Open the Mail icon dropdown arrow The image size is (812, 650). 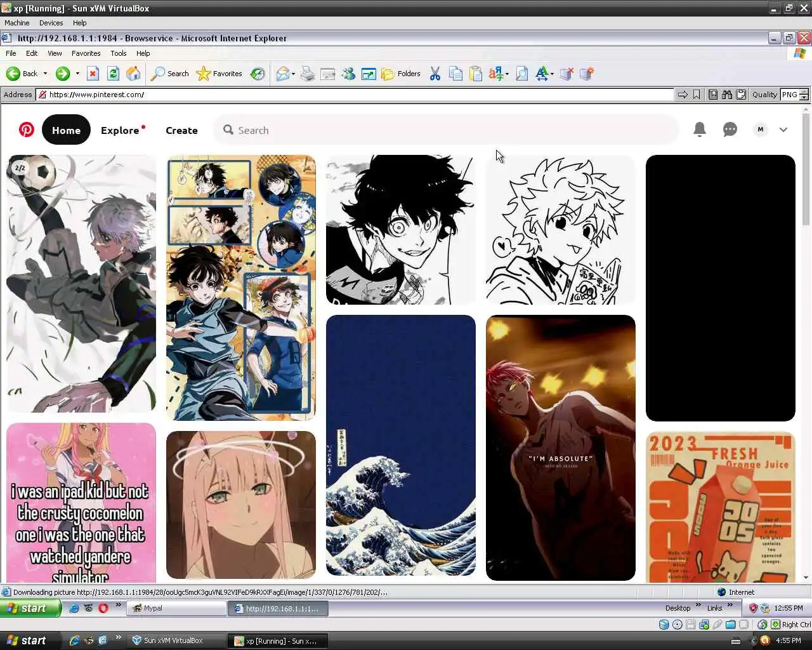point(293,74)
